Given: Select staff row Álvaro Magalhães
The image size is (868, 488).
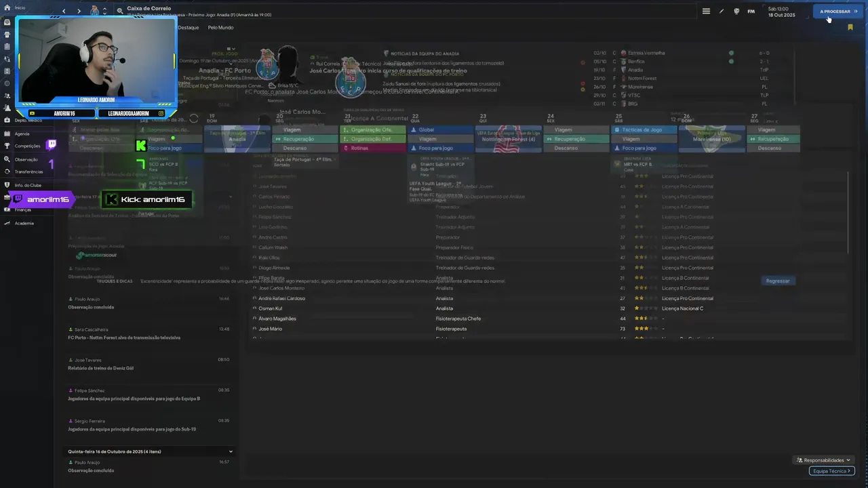Looking at the screenshot, I should (549, 319).
